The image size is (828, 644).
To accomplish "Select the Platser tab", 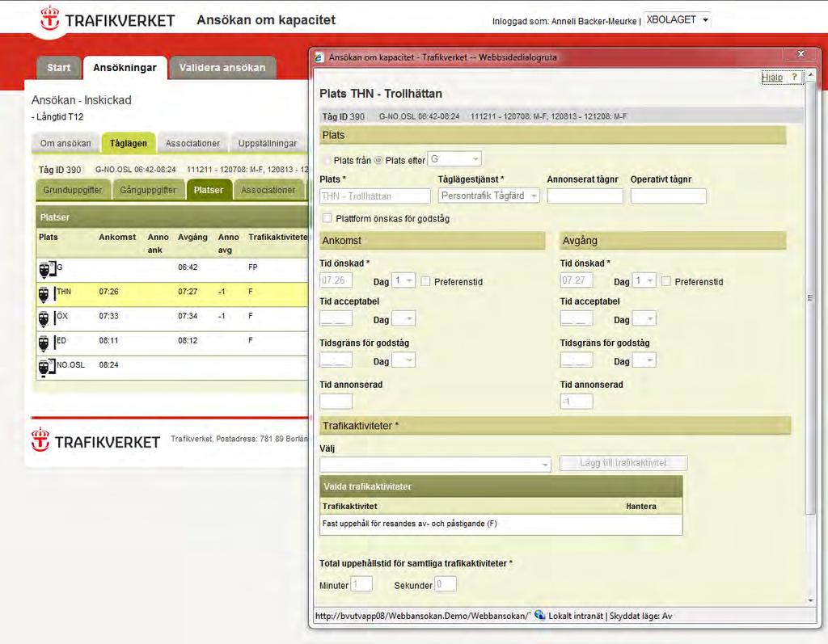I will pos(209,190).
